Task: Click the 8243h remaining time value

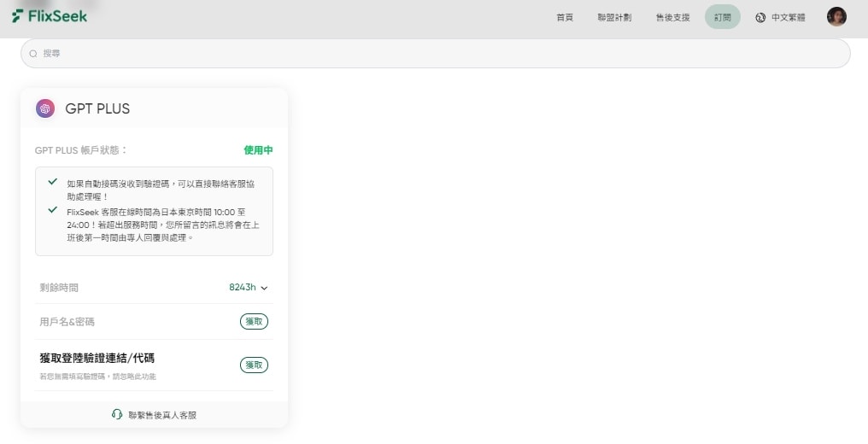Action: click(x=243, y=288)
